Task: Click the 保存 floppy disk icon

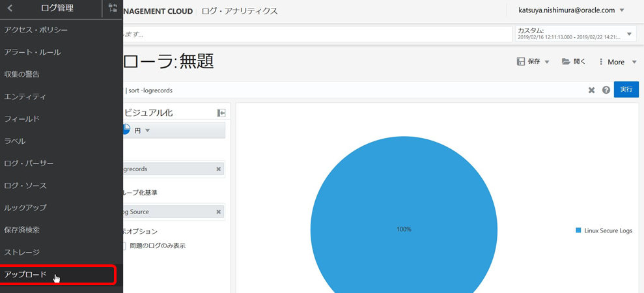Action: click(x=521, y=62)
